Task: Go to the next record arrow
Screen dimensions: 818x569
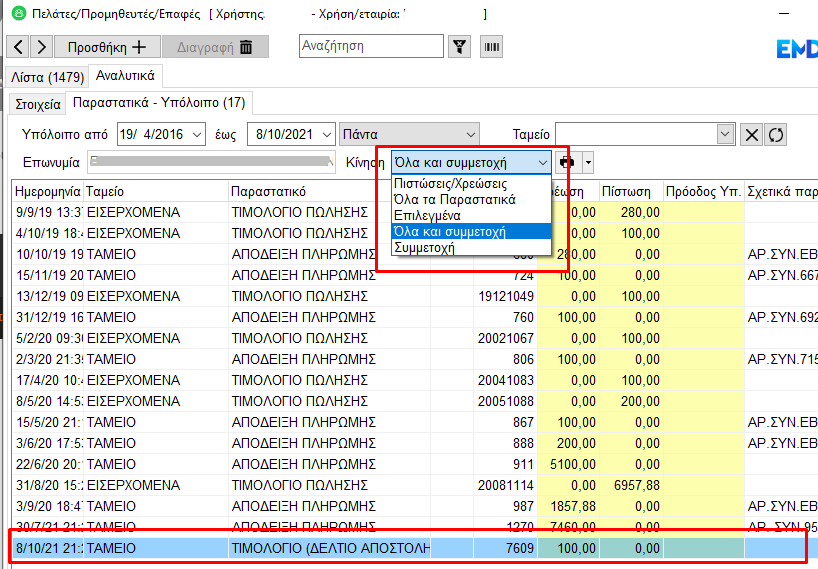Action: pos(41,47)
